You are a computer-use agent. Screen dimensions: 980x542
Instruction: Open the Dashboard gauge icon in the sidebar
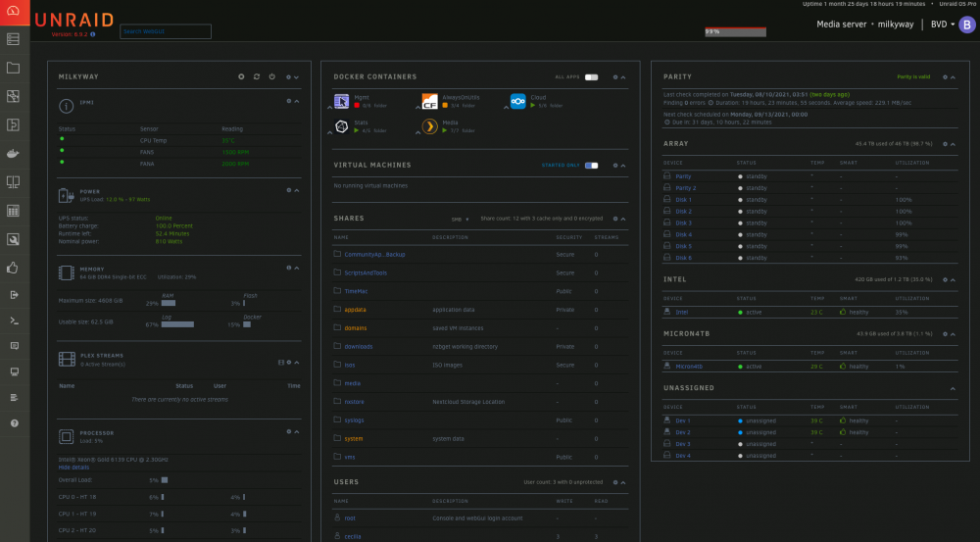pyautogui.click(x=13, y=11)
